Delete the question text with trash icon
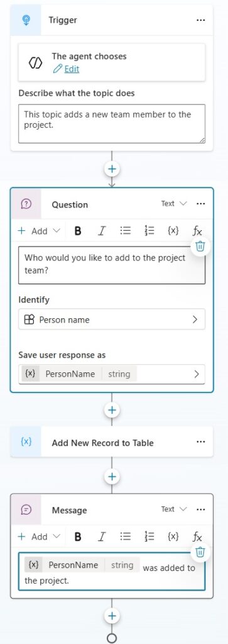Viewport: 228px width, 644px height. tap(200, 246)
